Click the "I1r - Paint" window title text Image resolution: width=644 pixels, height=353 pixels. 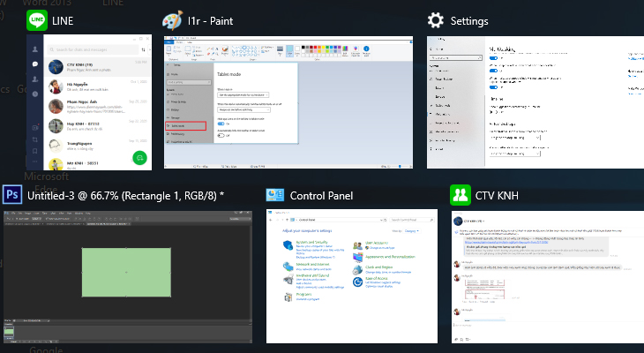(x=210, y=21)
